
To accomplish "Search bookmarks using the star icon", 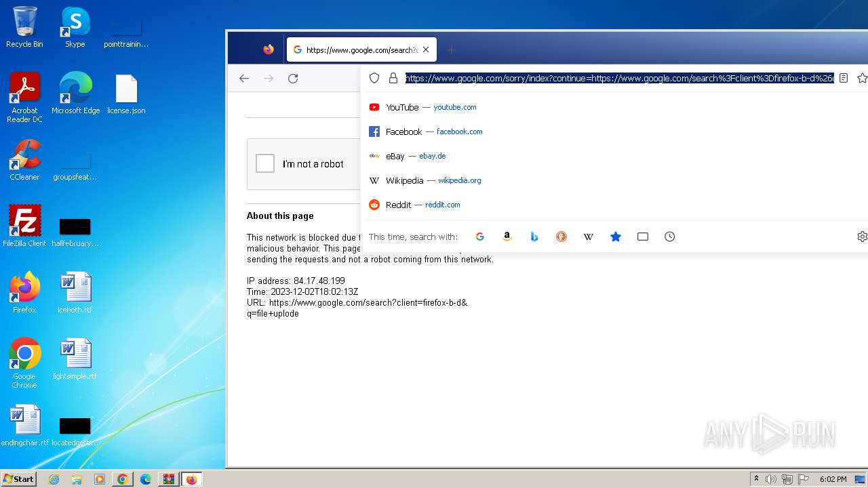I will click(615, 237).
